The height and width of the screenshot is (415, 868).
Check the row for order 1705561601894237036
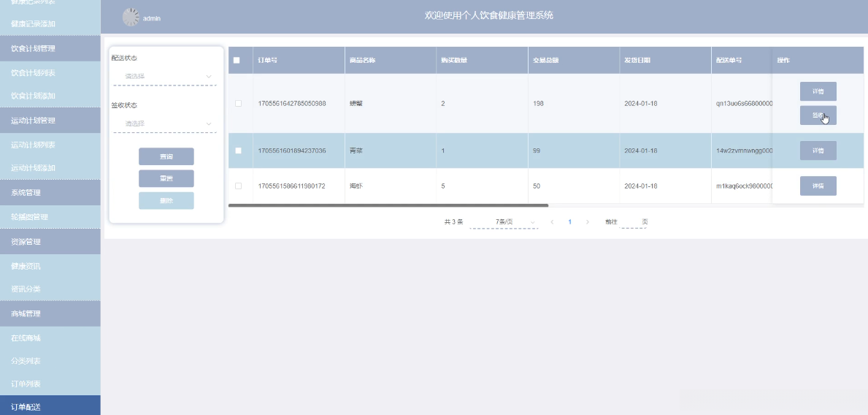point(239,151)
